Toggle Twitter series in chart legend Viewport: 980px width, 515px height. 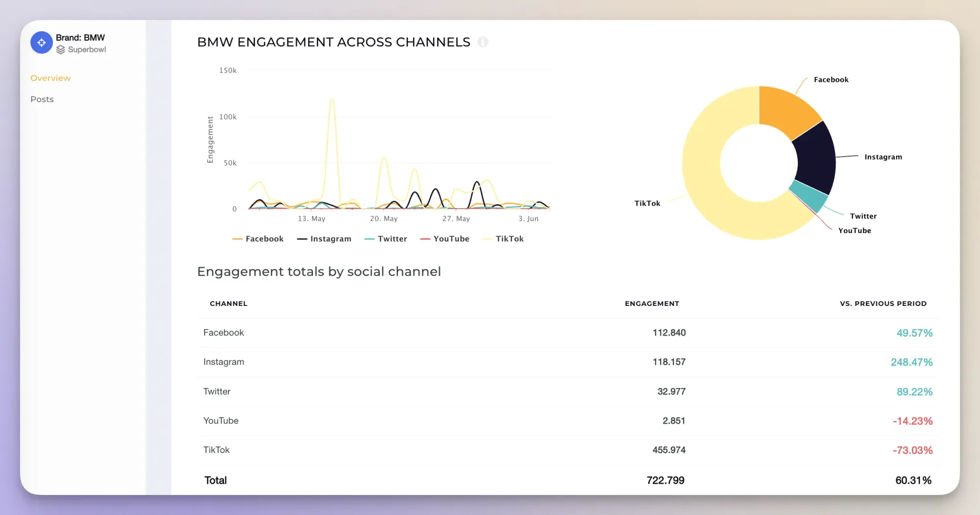[x=386, y=239]
